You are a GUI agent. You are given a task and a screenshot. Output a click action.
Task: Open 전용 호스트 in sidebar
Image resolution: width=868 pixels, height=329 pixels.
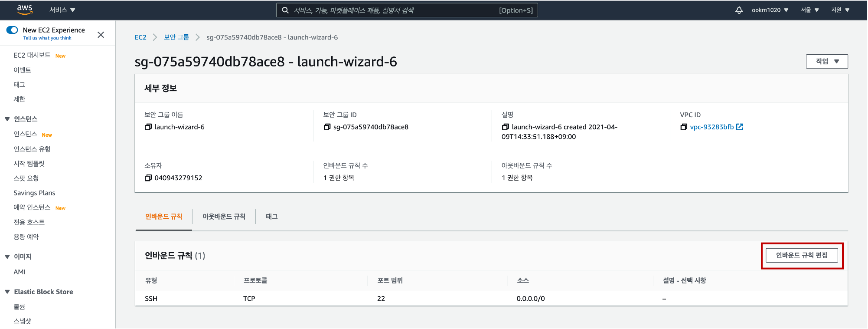[29, 222]
